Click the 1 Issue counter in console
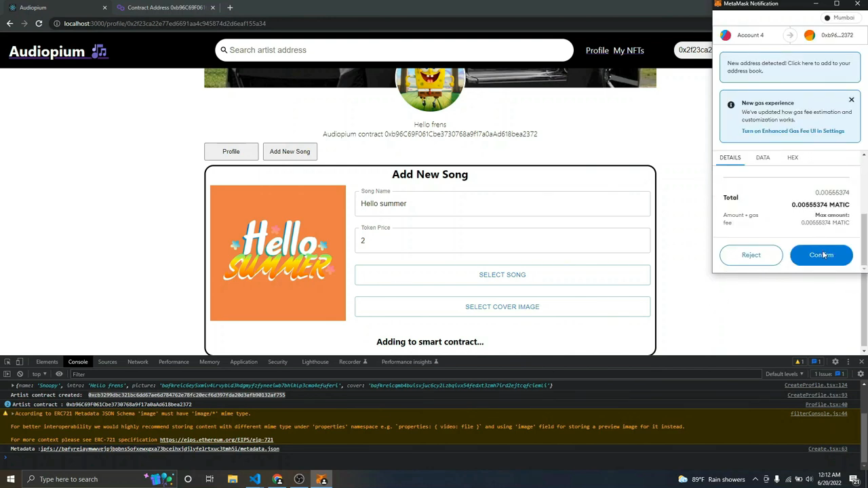Viewport: 868px width, 488px height. pos(829,374)
